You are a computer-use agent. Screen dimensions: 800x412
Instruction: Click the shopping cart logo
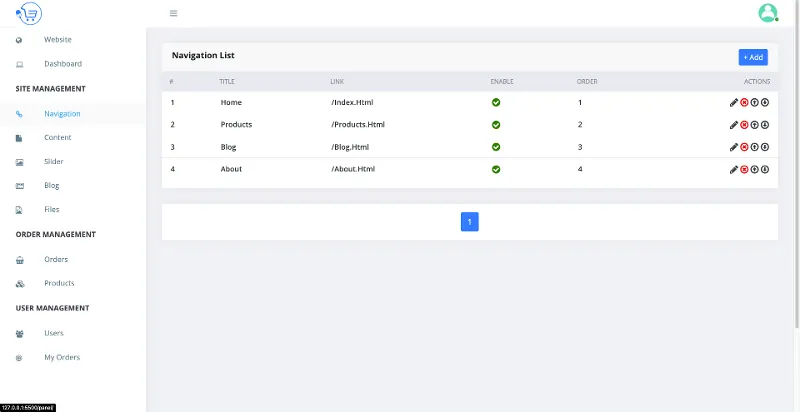pos(29,13)
